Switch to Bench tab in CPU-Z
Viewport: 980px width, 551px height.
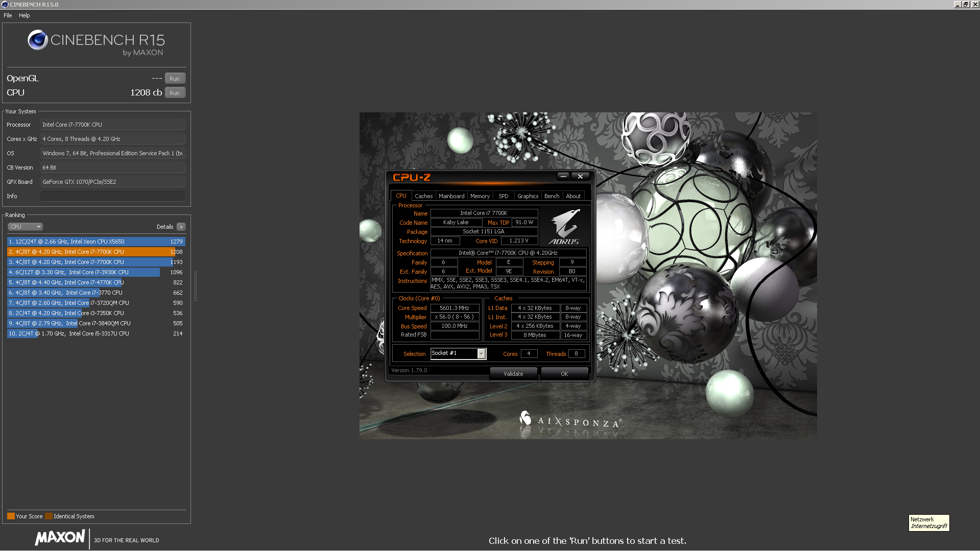click(x=552, y=196)
